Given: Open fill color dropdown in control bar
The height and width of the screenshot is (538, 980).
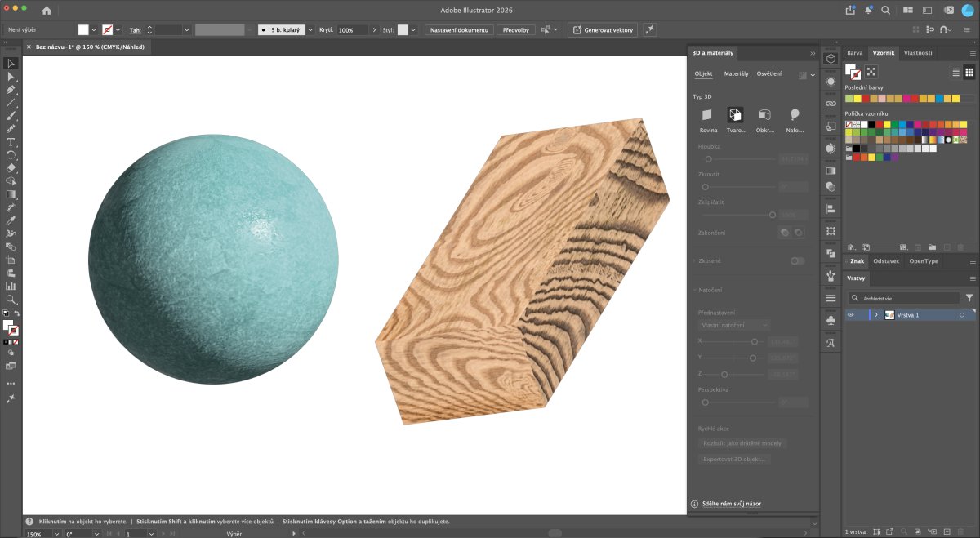Looking at the screenshot, I should click(x=94, y=29).
